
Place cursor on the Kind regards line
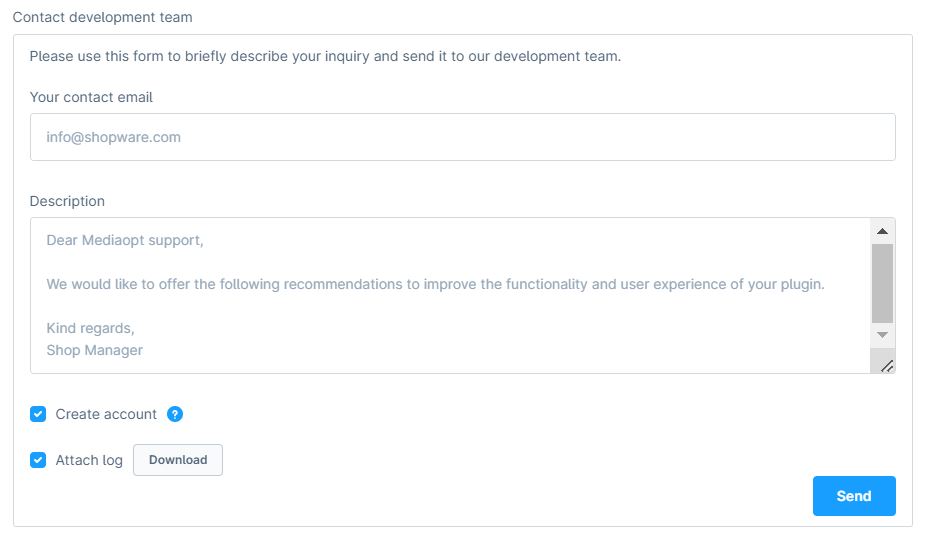coord(90,328)
